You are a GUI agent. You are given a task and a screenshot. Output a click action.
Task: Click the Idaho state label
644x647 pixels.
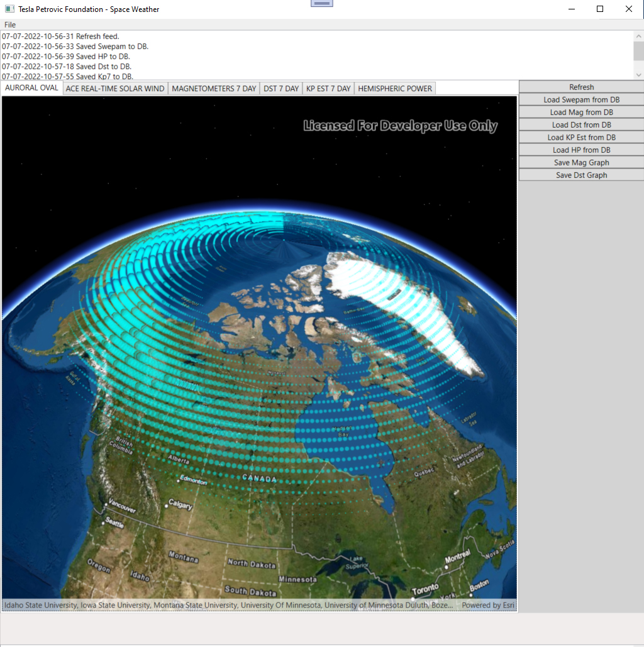[x=140, y=575]
